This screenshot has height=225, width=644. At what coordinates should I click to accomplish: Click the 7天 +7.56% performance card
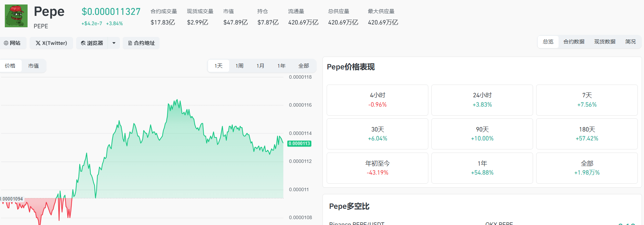click(x=587, y=100)
